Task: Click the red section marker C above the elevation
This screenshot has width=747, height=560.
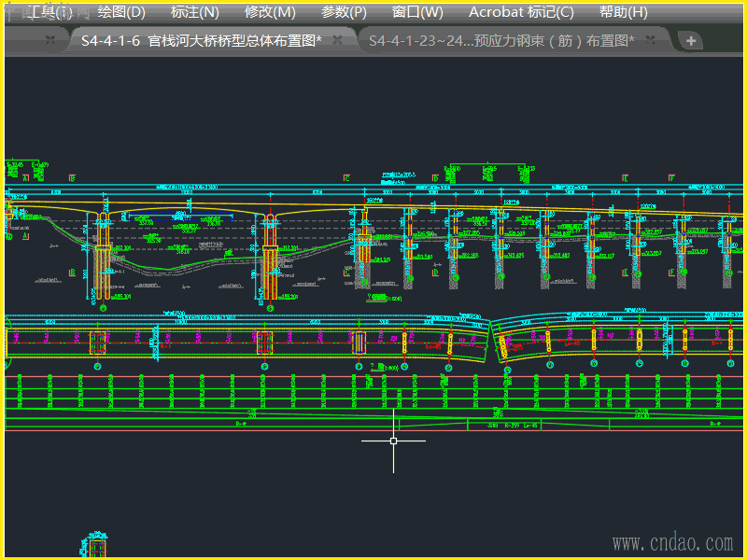Action: click(x=346, y=178)
